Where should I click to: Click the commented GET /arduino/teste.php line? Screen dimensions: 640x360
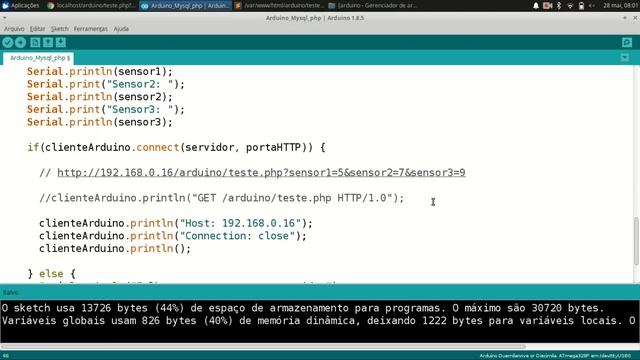(222, 198)
